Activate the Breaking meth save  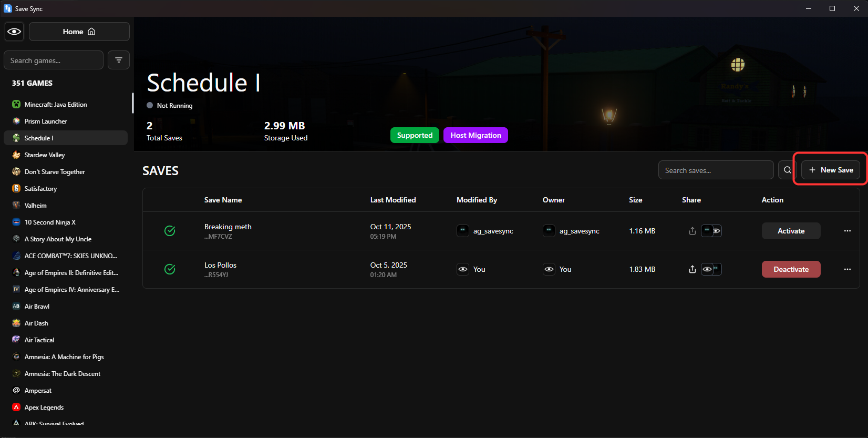pos(791,231)
